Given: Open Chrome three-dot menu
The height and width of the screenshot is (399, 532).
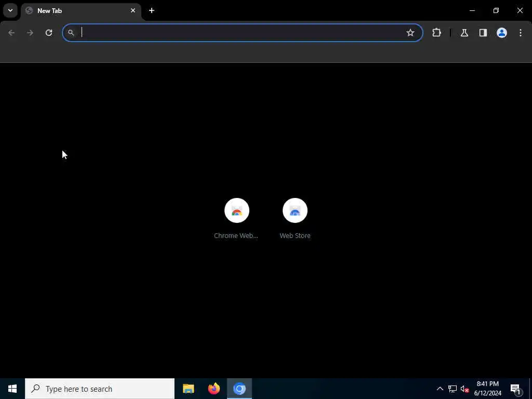Looking at the screenshot, I should (x=521, y=33).
